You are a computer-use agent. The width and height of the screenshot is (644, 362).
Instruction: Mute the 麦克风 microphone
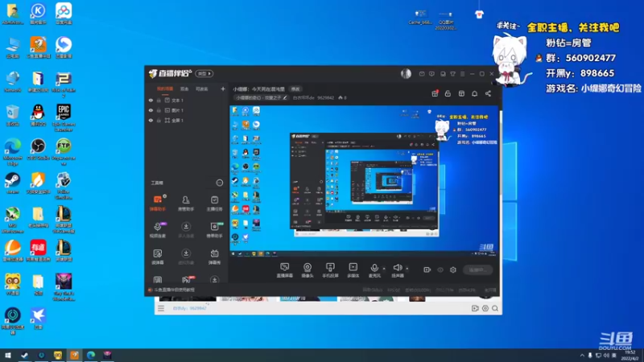374,270
